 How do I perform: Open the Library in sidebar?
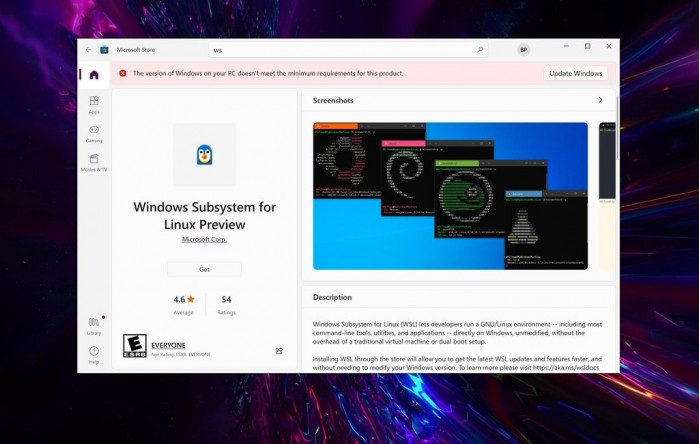coord(94,326)
